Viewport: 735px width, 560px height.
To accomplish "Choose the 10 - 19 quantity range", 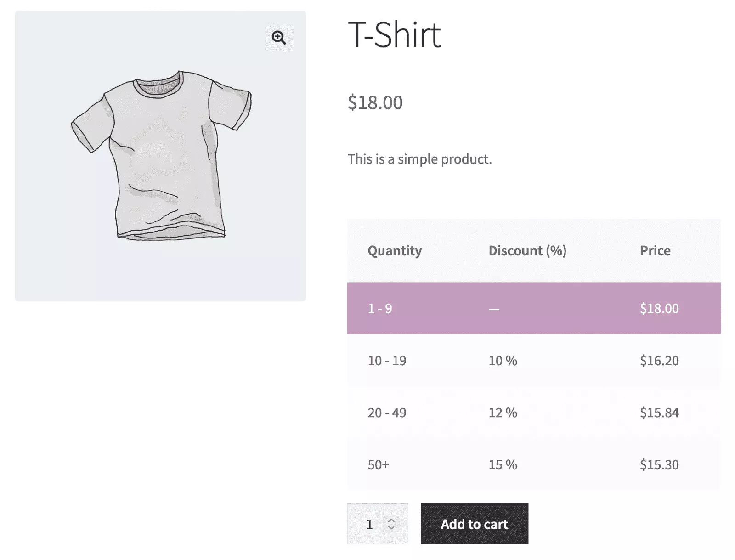I will (x=387, y=361).
